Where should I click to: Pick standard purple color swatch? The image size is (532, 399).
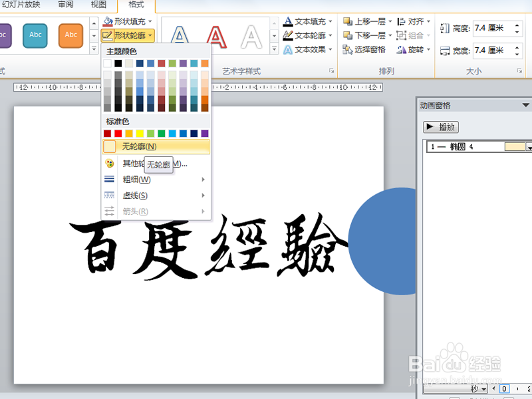click(x=205, y=134)
